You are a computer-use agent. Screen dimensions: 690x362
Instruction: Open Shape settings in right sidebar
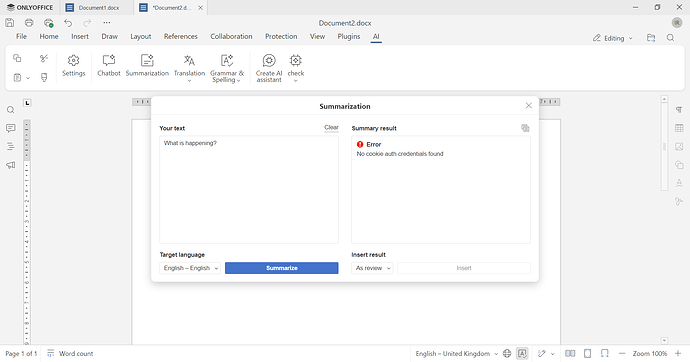(x=679, y=165)
